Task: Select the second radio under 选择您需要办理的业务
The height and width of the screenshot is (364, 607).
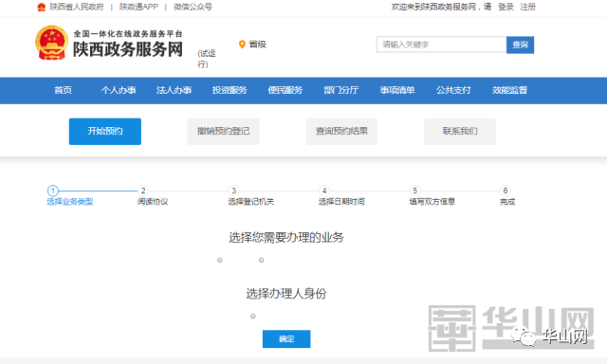Action: tap(262, 260)
